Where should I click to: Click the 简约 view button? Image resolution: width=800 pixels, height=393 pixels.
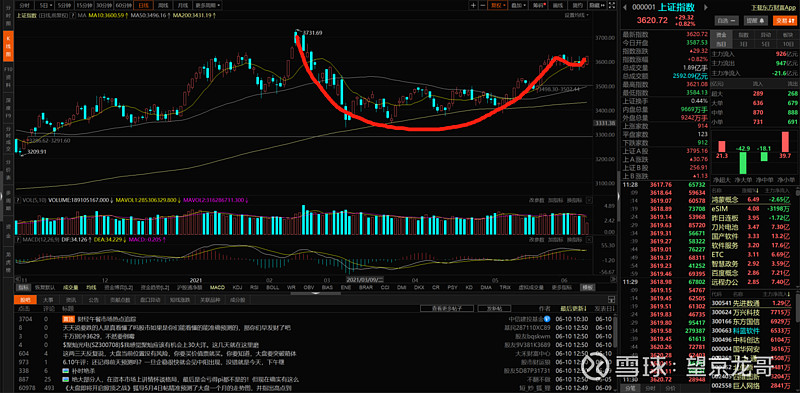point(578,5)
